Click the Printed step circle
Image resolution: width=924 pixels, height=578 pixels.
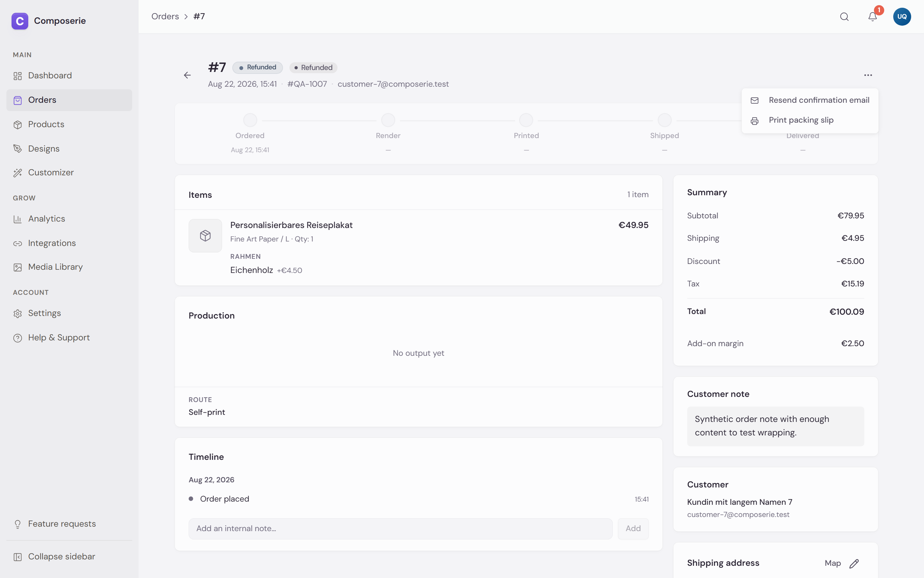coord(526,120)
